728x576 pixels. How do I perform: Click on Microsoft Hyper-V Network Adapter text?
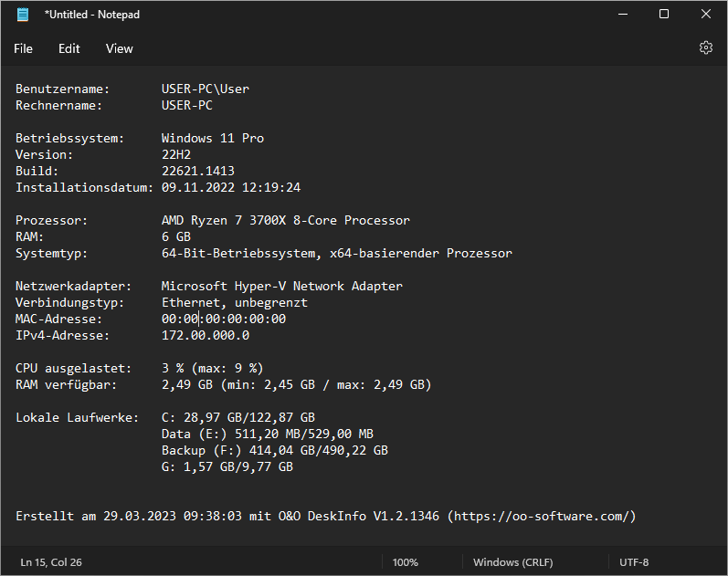click(x=281, y=287)
